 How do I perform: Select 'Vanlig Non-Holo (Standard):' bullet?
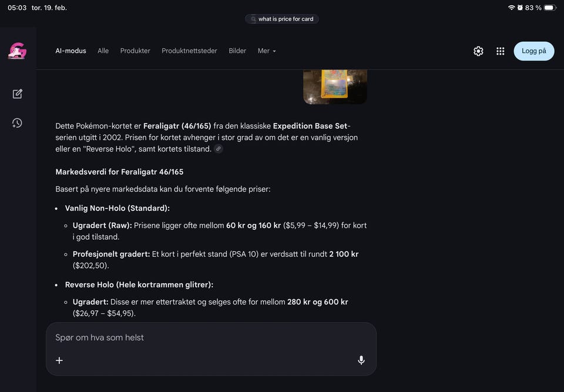click(x=117, y=208)
